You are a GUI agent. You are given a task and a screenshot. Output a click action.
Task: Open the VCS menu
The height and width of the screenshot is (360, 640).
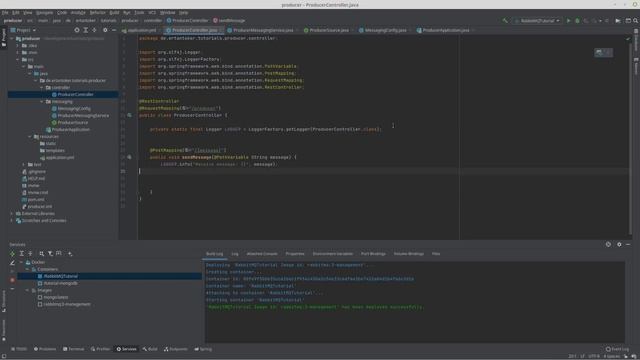(x=152, y=13)
